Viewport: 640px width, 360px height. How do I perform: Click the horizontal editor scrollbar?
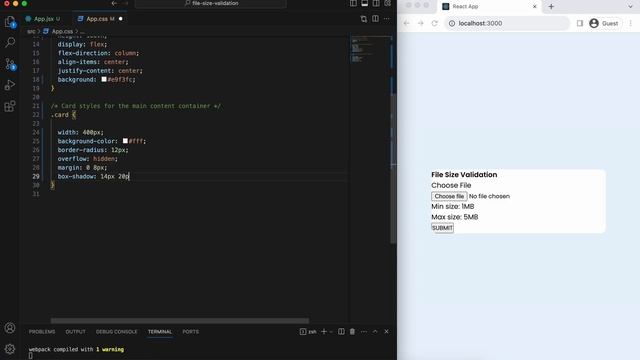(x=180, y=321)
